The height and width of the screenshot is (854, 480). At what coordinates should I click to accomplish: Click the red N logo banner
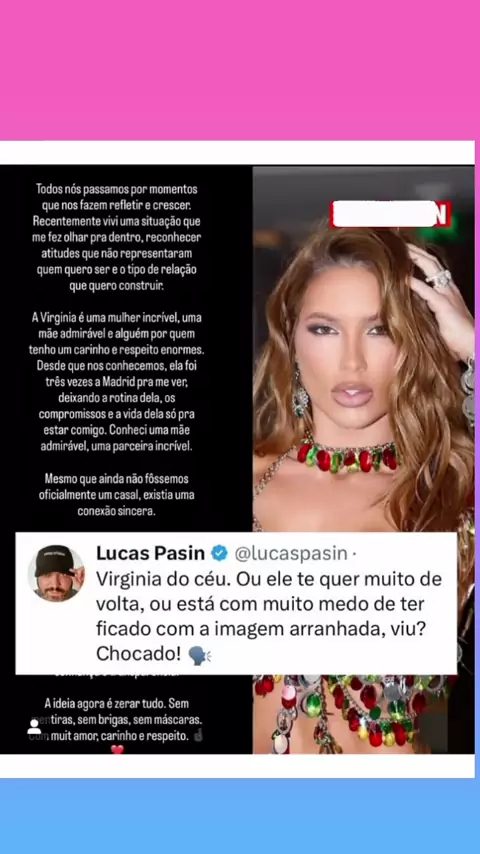click(390, 214)
